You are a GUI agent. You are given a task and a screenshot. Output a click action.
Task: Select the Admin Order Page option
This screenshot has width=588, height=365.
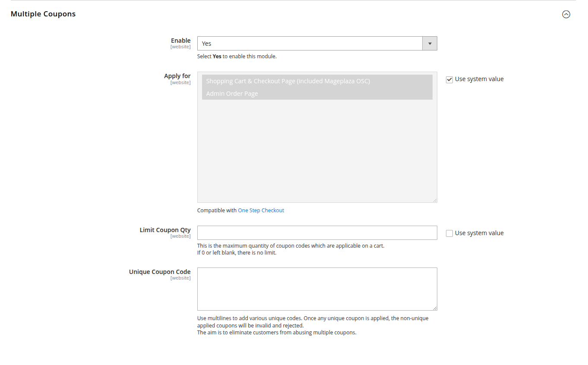[232, 94]
